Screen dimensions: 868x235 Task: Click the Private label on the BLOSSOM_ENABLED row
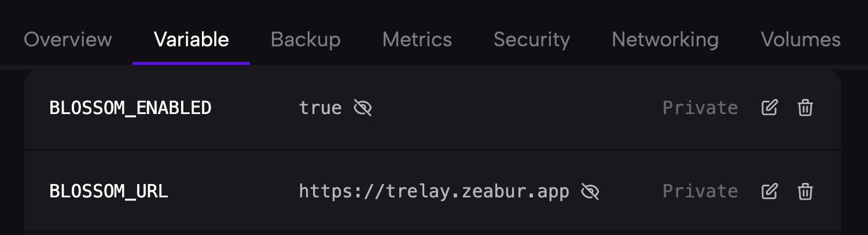[700, 108]
